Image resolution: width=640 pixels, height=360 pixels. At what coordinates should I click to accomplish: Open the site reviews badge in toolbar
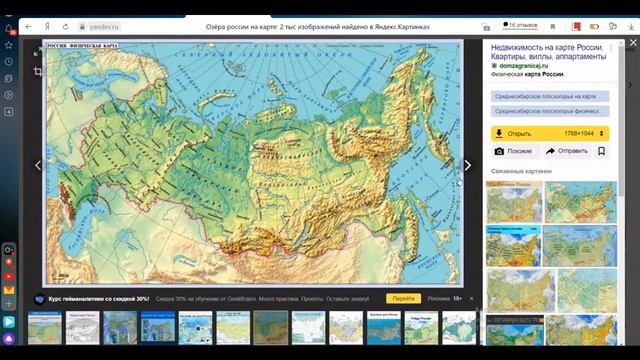point(520,25)
